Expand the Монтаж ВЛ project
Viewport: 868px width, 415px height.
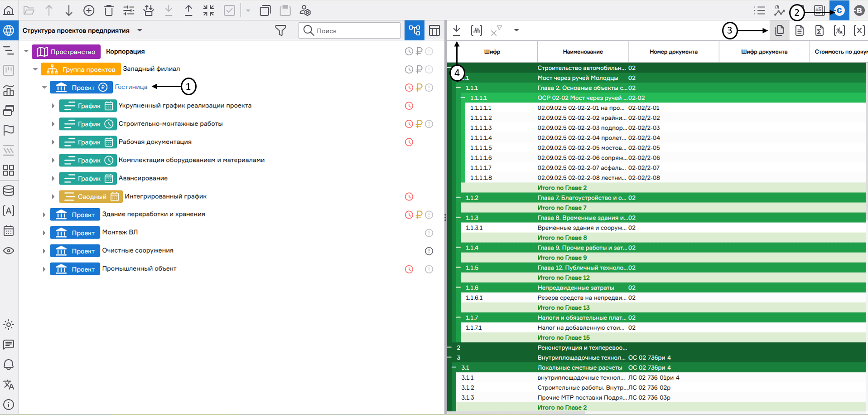(x=44, y=233)
